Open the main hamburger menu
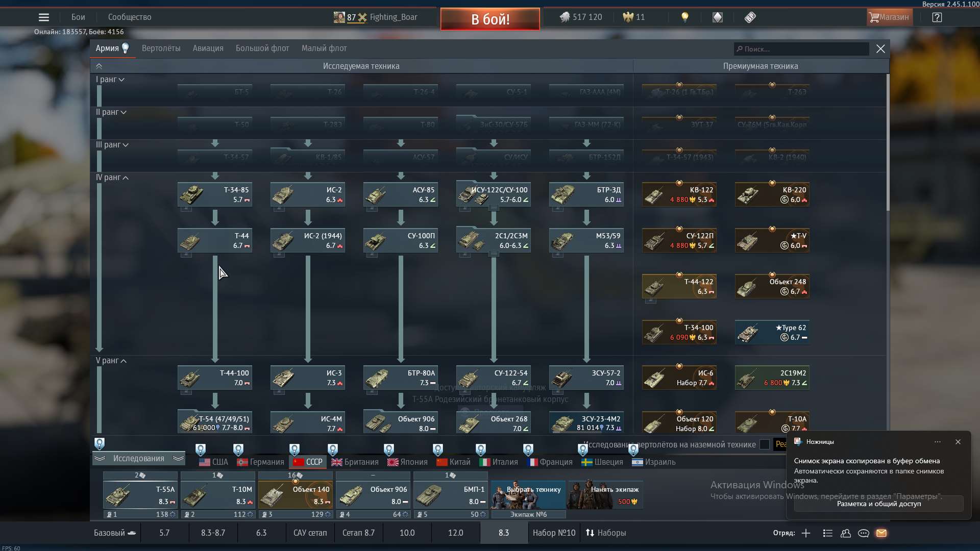Viewport: 980px width, 551px height. (x=44, y=17)
